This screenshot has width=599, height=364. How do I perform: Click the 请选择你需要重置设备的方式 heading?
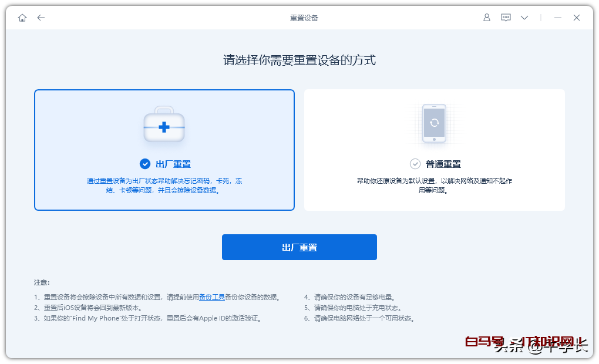[299, 60]
